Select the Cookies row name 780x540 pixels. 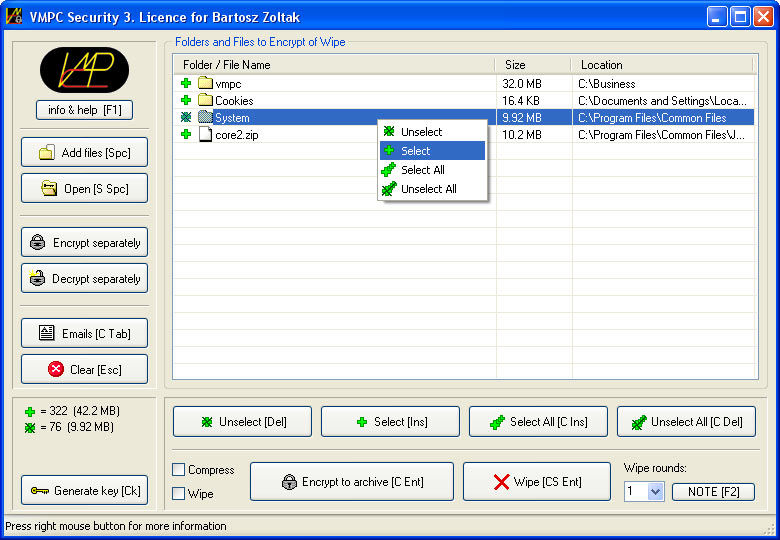(x=234, y=100)
